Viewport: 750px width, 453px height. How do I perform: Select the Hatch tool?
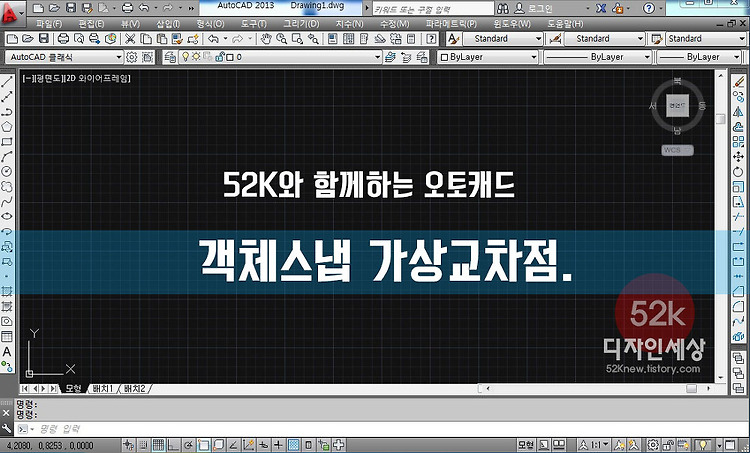7,291
